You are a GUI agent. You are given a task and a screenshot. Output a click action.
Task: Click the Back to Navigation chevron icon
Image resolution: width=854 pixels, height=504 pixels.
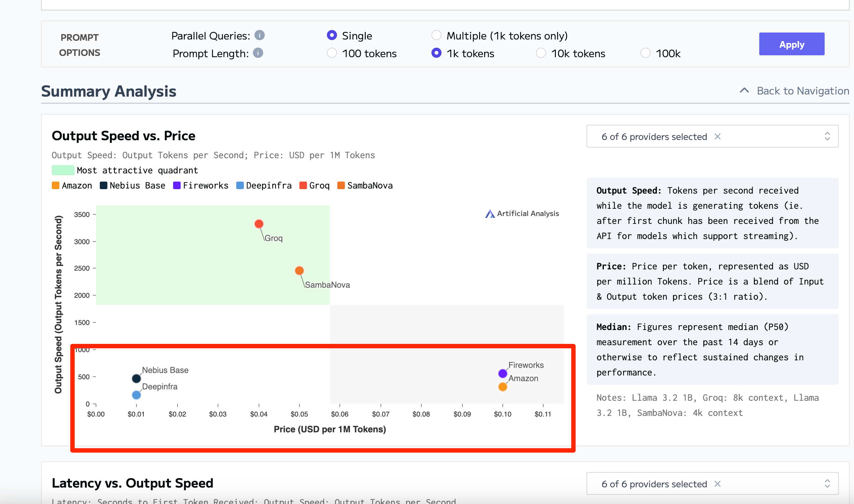pos(744,90)
